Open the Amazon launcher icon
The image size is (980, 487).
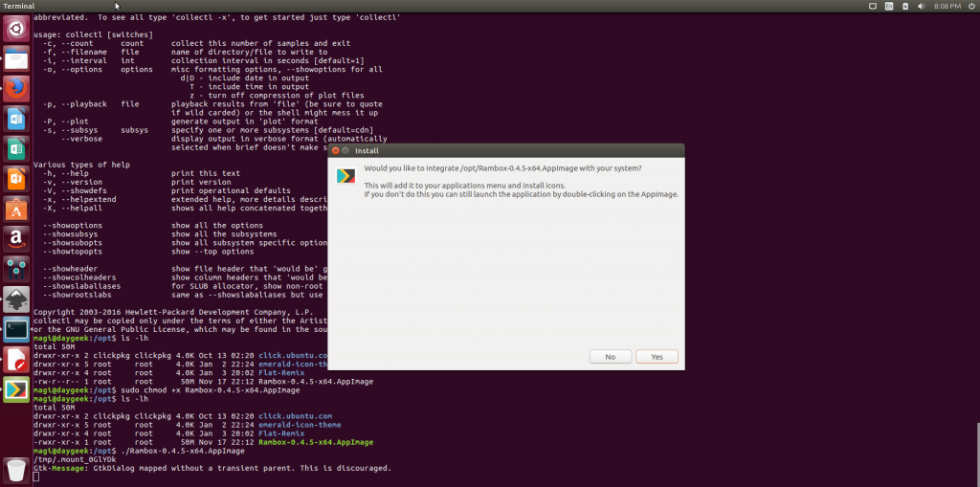coord(15,237)
